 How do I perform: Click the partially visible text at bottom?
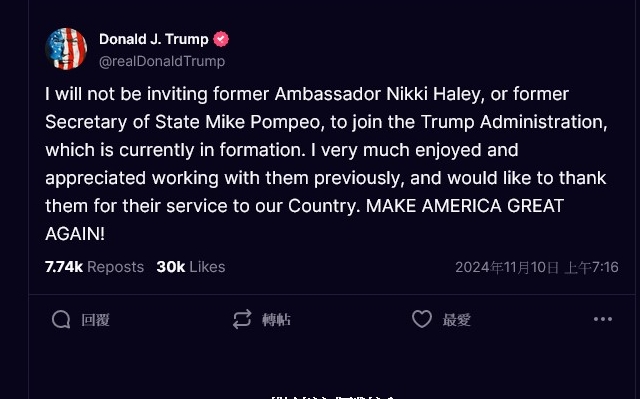[333, 397]
